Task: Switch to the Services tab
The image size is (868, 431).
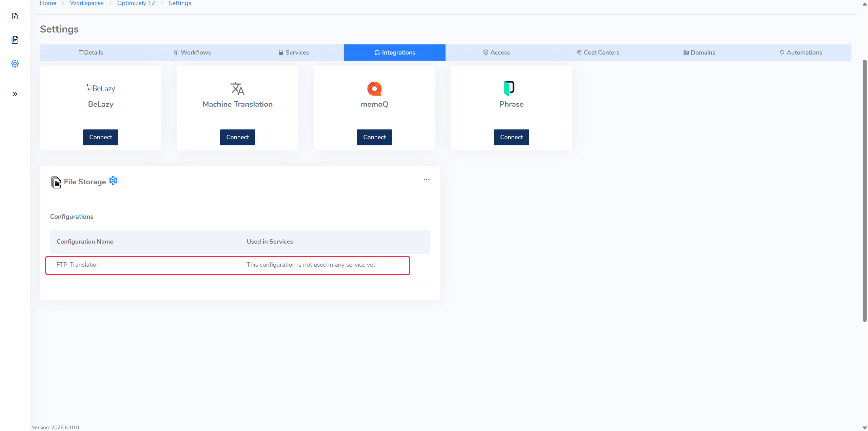Action: 293,53
